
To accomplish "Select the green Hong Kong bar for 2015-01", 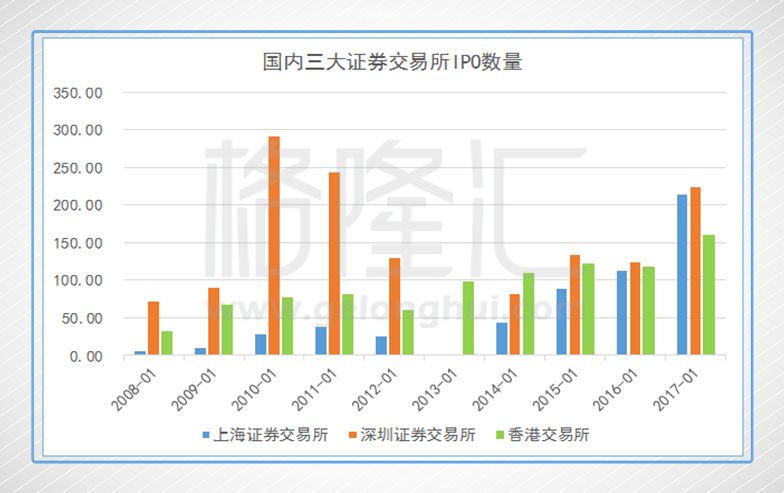I will point(588,310).
